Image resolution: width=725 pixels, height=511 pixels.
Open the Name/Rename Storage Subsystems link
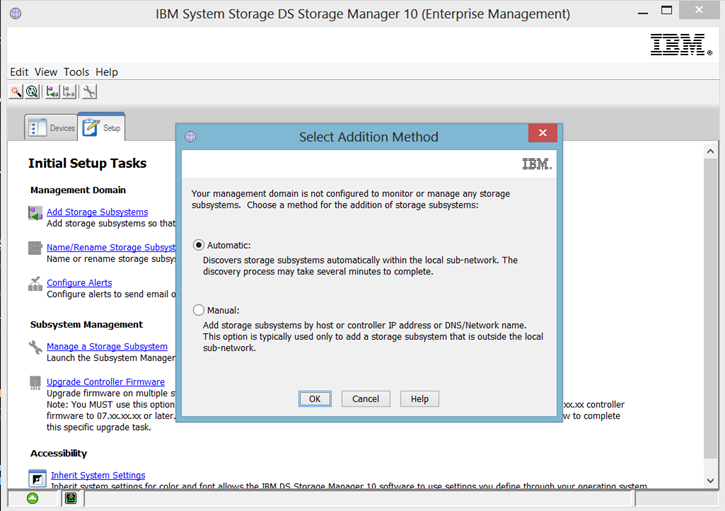[111, 247]
